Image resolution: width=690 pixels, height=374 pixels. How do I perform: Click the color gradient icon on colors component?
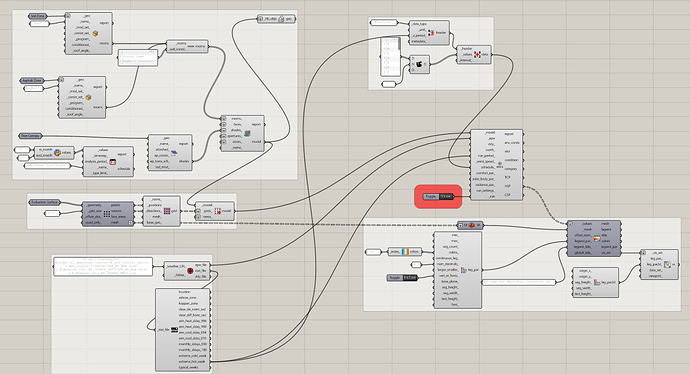(405, 252)
